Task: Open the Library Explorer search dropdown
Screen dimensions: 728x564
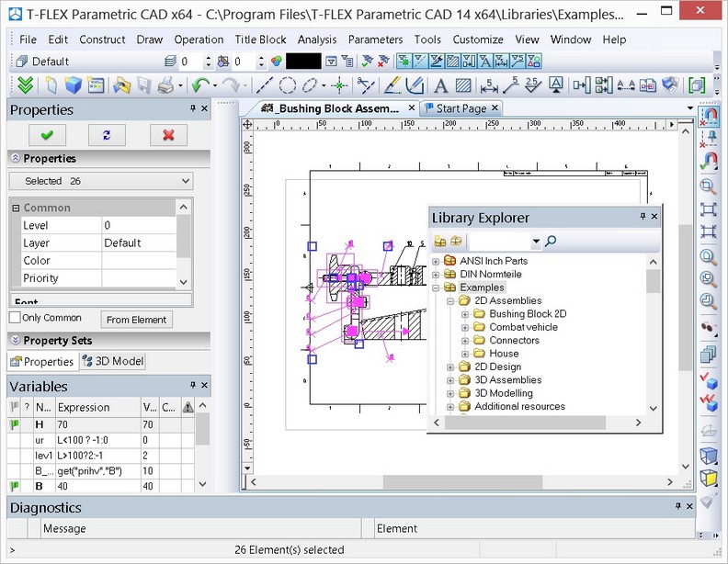Action: (x=536, y=242)
